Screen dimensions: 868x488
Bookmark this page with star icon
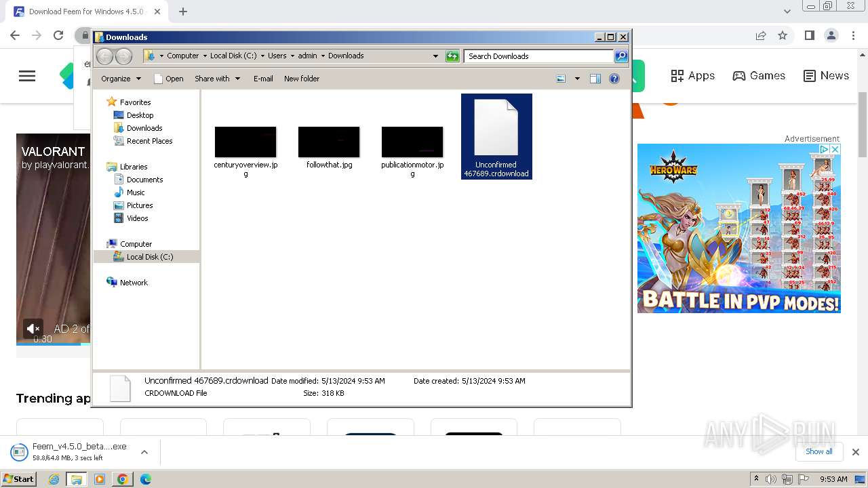pos(783,35)
